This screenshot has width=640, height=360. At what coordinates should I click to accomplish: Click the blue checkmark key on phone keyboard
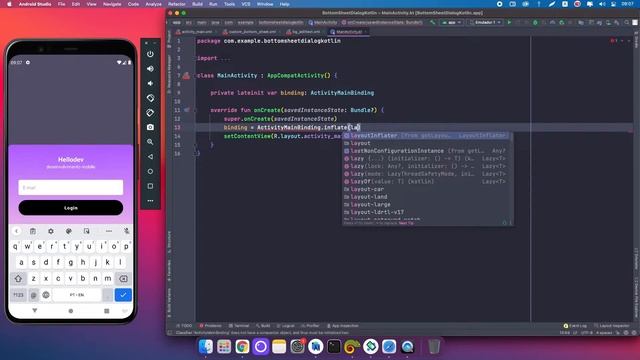coord(123,295)
